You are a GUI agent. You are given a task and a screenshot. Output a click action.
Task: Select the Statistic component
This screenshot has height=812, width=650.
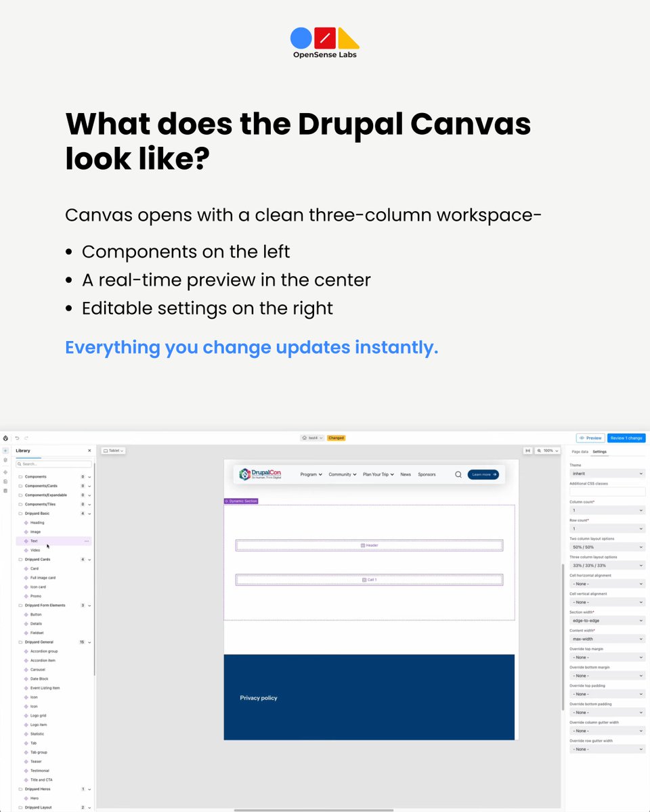[x=54, y=734]
